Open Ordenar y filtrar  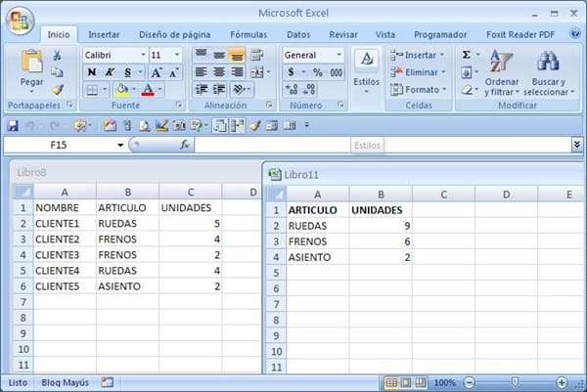(502, 72)
